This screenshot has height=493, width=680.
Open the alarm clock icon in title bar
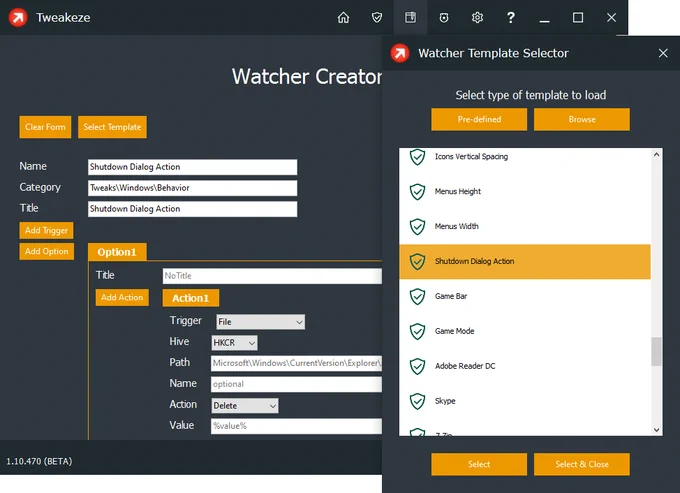pos(444,17)
